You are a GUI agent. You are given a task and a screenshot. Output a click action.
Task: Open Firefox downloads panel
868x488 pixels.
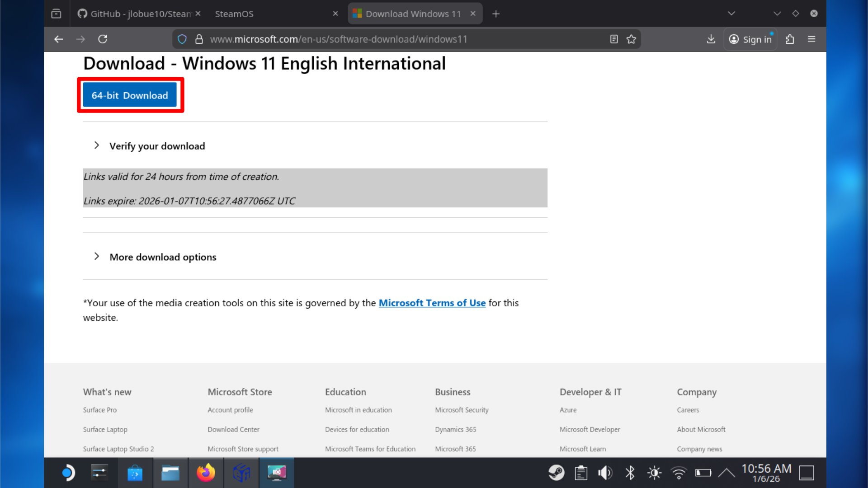tap(711, 39)
